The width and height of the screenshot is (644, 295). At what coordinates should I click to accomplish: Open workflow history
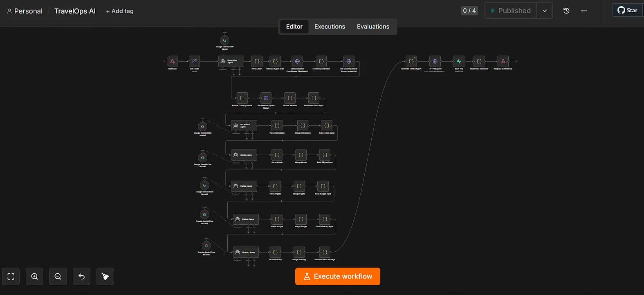pos(566,11)
